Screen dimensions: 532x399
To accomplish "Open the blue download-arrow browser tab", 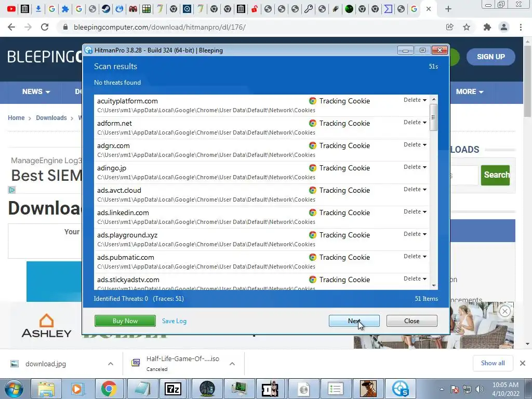I will 38,9.
